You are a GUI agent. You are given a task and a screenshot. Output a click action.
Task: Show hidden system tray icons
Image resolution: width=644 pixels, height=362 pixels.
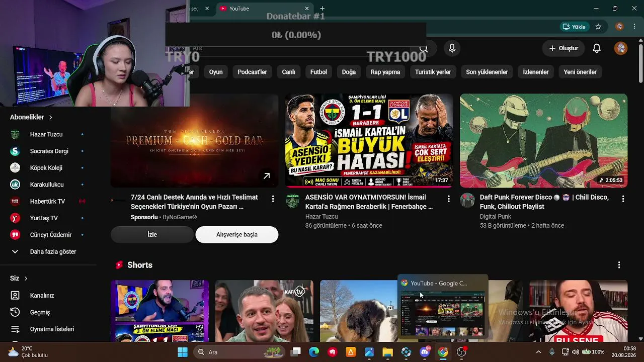(x=538, y=352)
